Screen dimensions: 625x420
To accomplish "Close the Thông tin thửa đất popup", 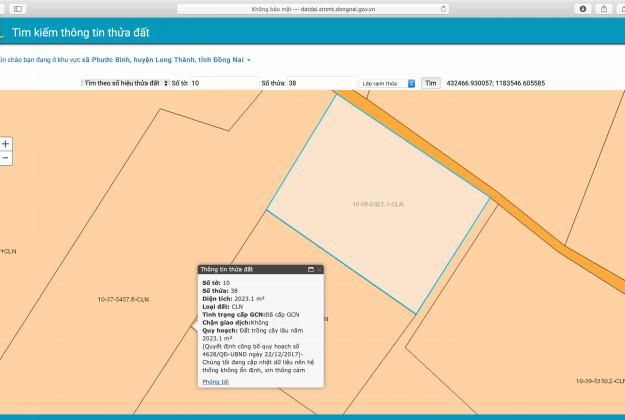I will (319, 269).
